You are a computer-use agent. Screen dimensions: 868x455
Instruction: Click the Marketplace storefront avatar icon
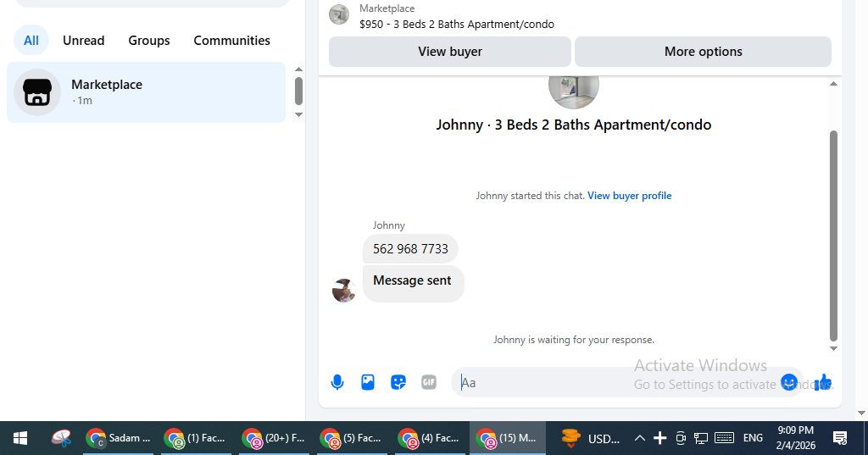coord(37,92)
